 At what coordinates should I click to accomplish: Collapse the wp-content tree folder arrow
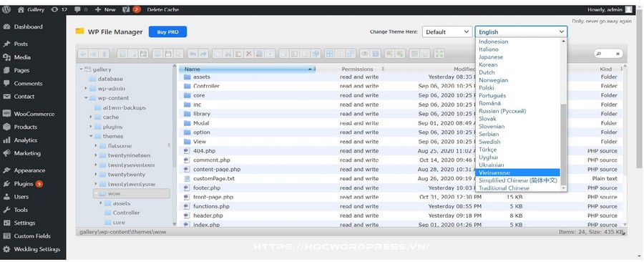[x=87, y=98]
